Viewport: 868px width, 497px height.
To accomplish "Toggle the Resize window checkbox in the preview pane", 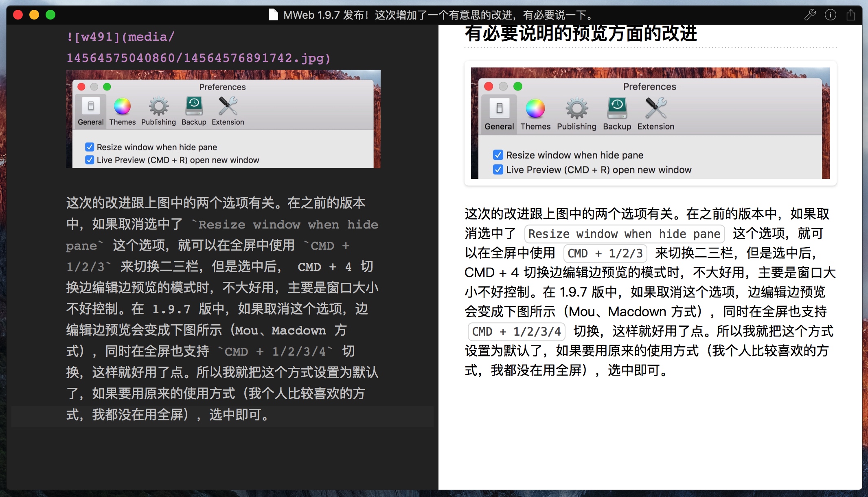I will (x=498, y=155).
